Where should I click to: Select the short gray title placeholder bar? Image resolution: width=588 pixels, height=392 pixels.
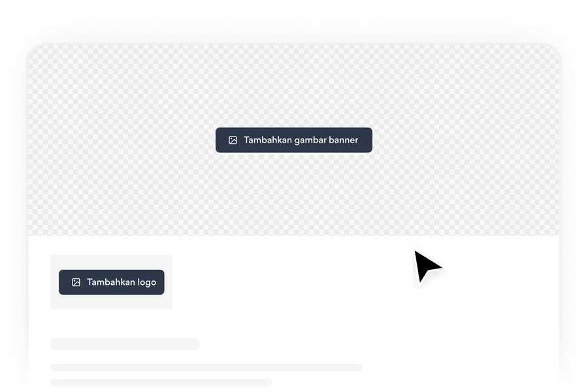click(x=125, y=344)
